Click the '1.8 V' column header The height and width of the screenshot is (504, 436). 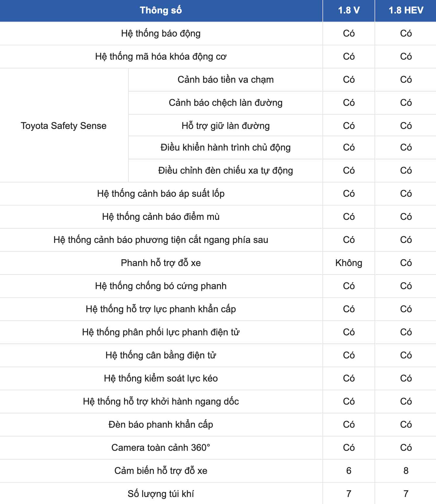(349, 11)
